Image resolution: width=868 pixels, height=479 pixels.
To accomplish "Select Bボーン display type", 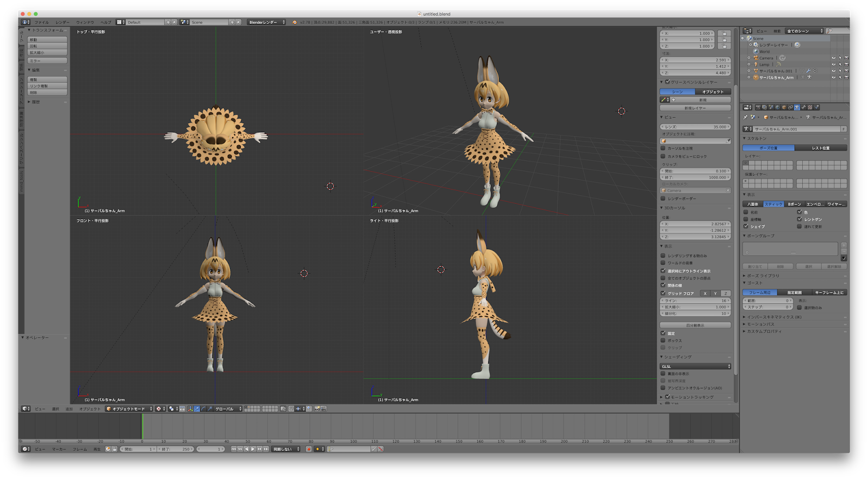I will point(794,205).
